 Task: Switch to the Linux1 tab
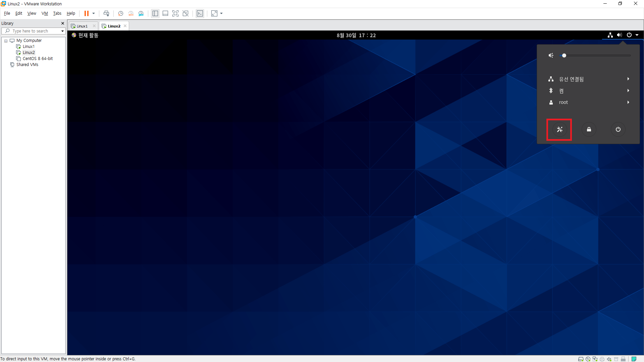click(82, 26)
